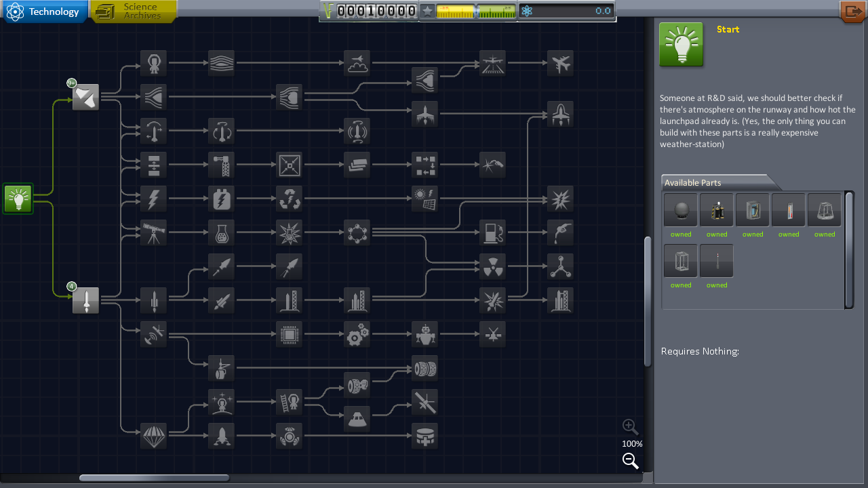Select the thermometer part thumbnail

(789, 210)
